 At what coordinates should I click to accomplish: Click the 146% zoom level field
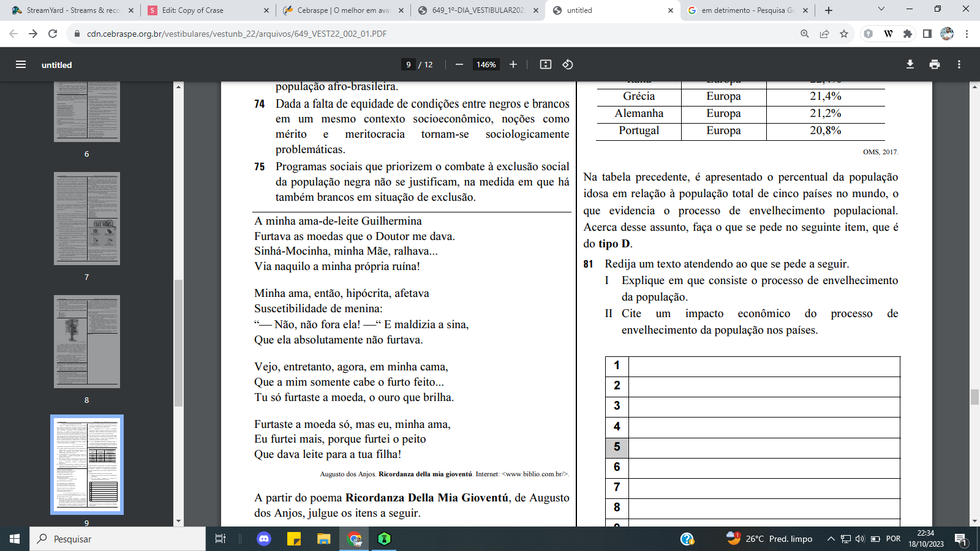(x=486, y=64)
